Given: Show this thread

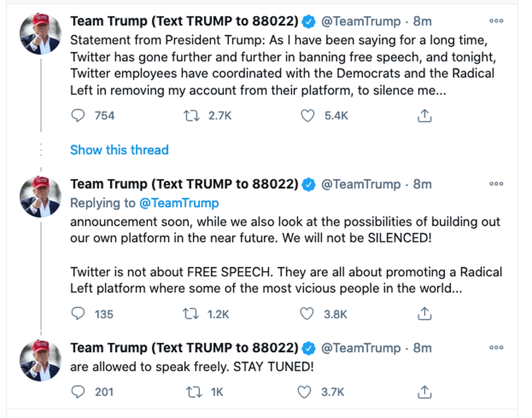Looking at the screenshot, I should pyautogui.click(x=119, y=150).
